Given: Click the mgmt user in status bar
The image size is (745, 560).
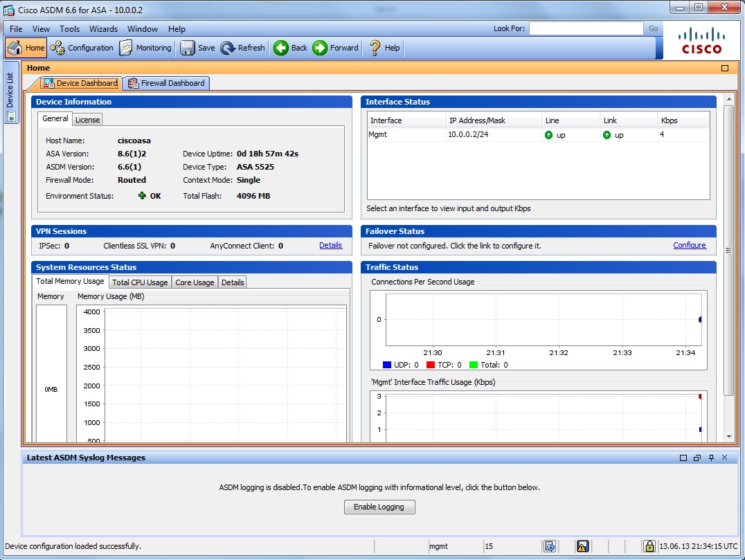Looking at the screenshot, I should (x=438, y=546).
